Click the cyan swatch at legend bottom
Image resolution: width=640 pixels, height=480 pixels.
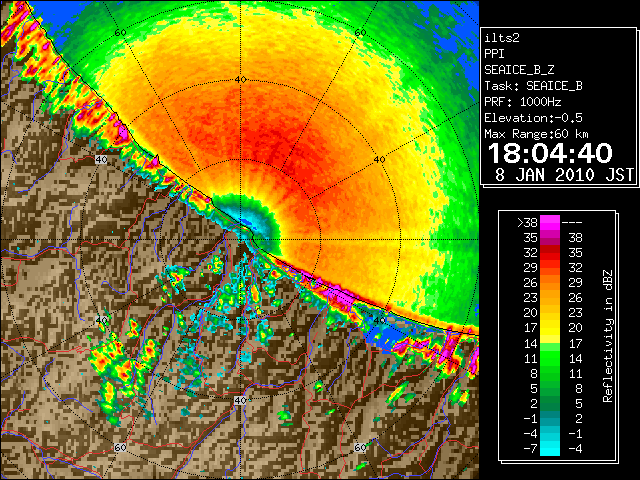coord(550,448)
